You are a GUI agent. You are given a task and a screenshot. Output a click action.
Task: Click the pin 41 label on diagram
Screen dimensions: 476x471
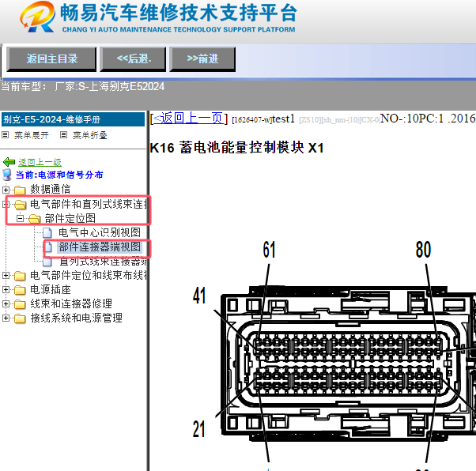[199, 296]
